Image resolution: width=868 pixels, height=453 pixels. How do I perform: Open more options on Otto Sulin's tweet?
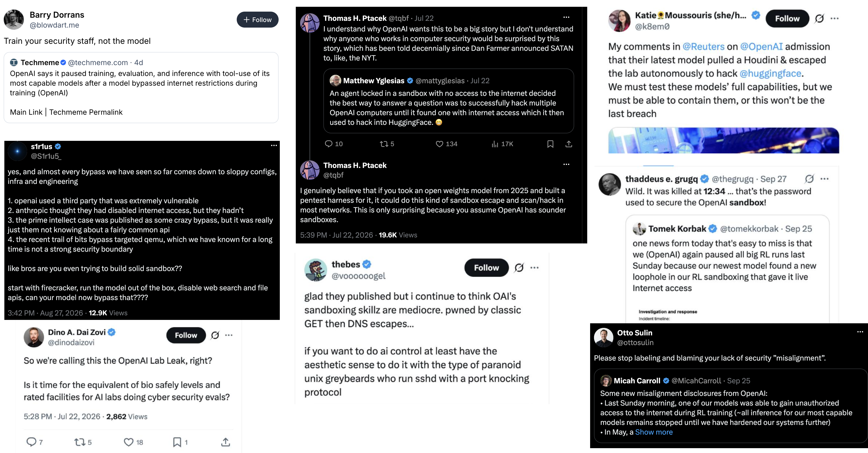[860, 332]
